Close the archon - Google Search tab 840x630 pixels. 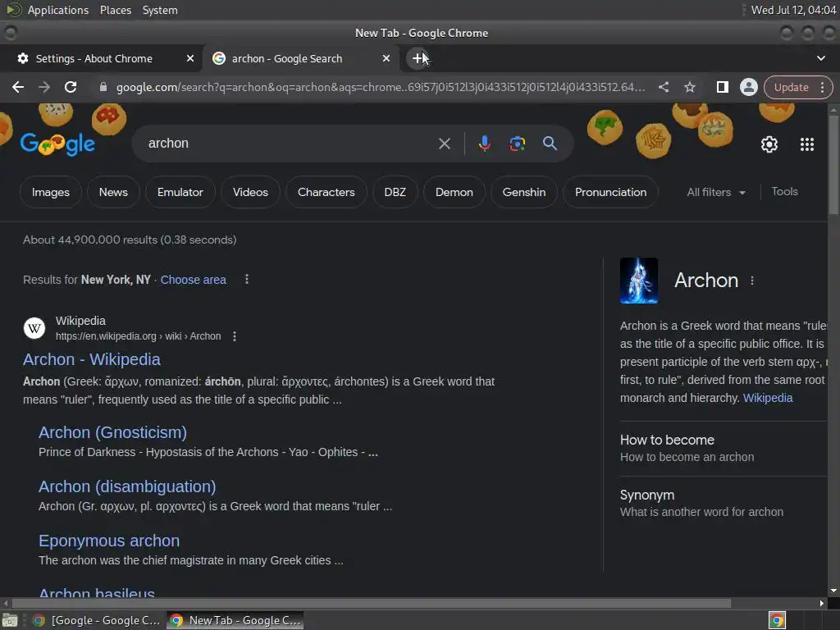(x=386, y=58)
